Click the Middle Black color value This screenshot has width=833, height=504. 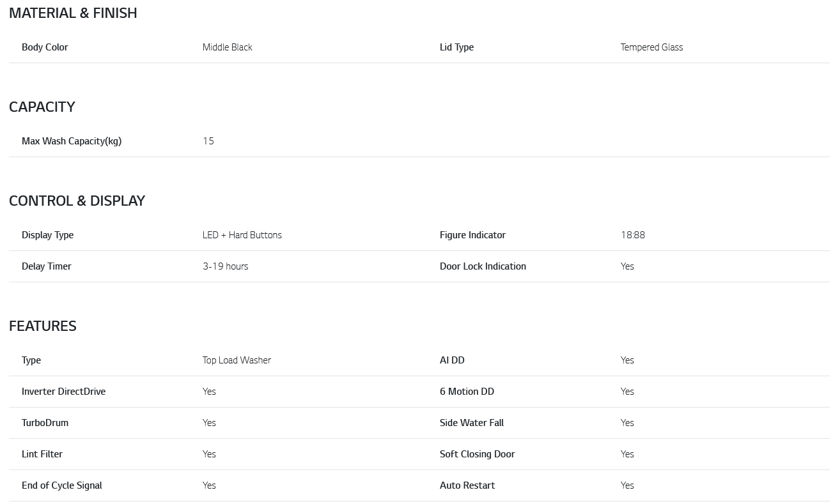click(x=227, y=47)
